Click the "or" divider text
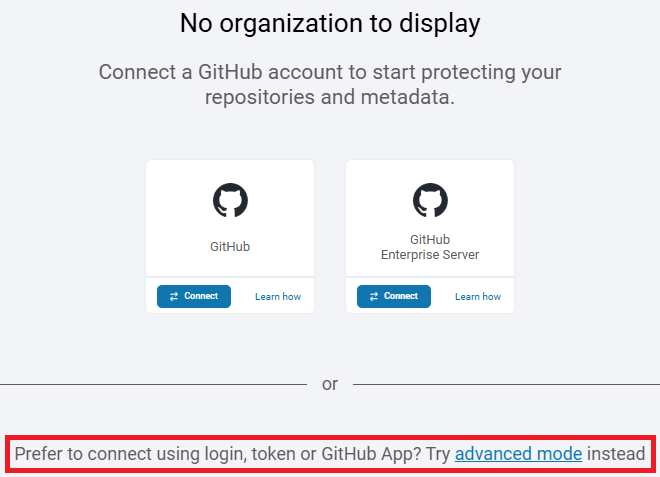This screenshot has height=477, width=660. 330,384
